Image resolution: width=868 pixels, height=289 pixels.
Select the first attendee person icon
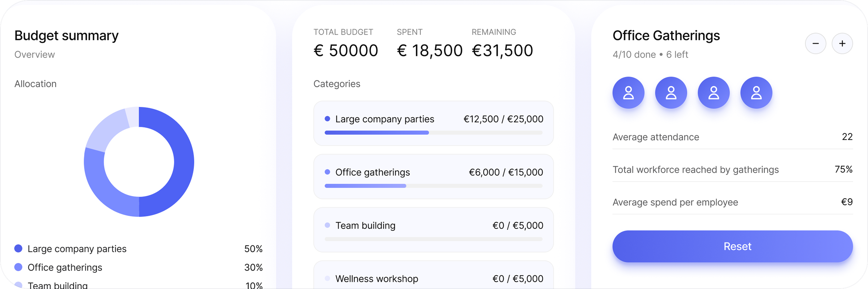[x=629, y=92]
